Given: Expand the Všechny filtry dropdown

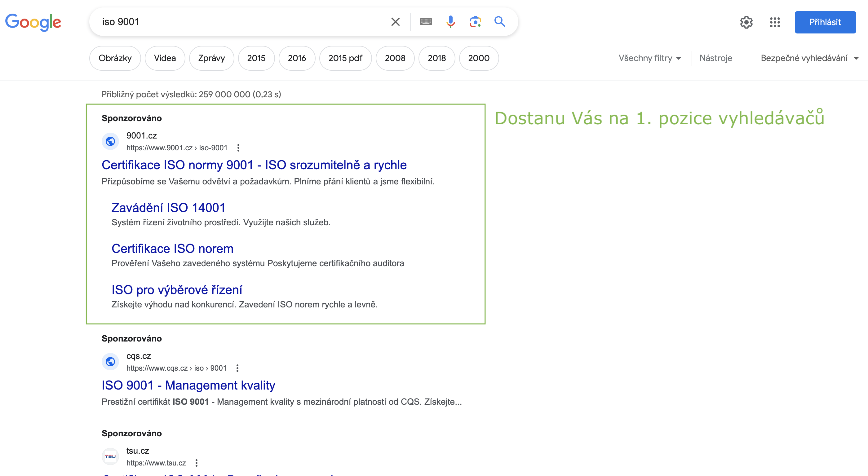Looking at the screenshot, I should coord(649,58).
